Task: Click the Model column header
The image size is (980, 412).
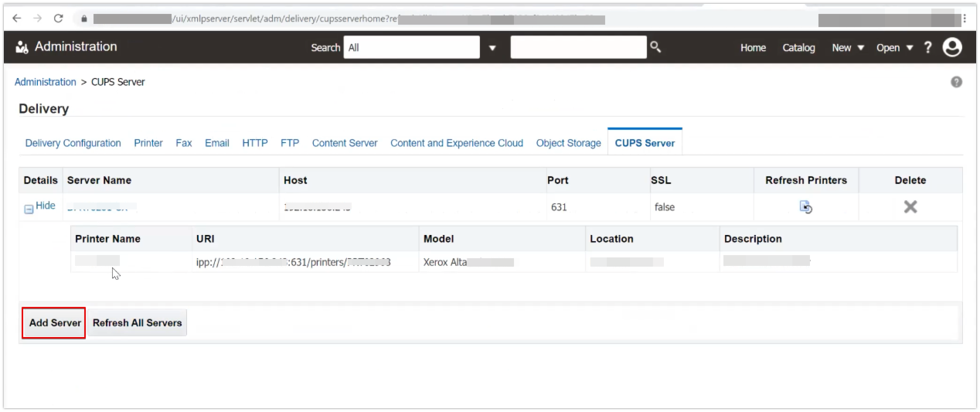Action: [439, 239]
